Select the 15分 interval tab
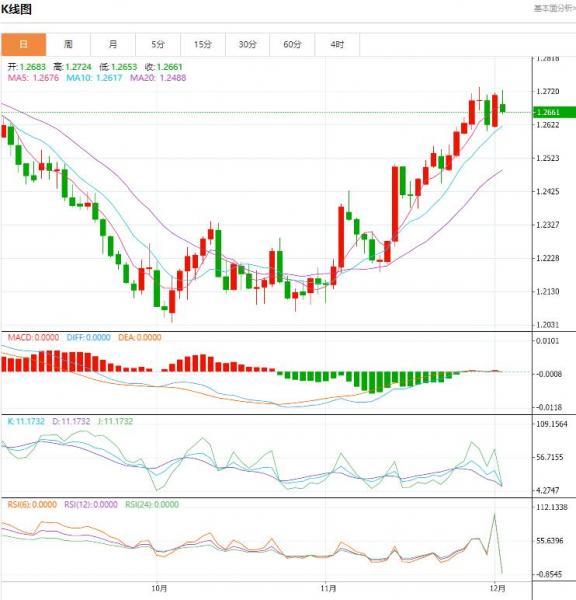 click(x=202, y=44)
